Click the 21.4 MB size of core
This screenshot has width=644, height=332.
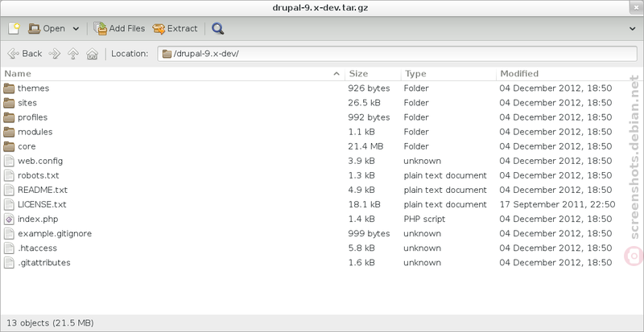click(x=364, y=146)
